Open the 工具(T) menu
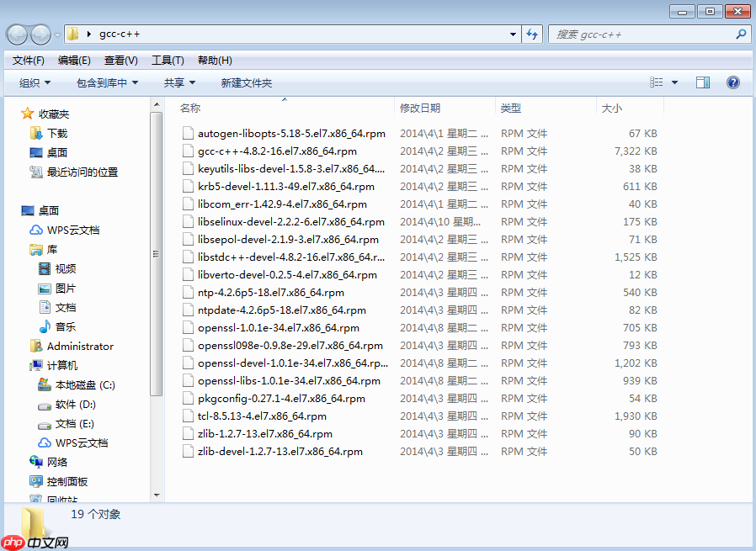 tap(168, 60)
